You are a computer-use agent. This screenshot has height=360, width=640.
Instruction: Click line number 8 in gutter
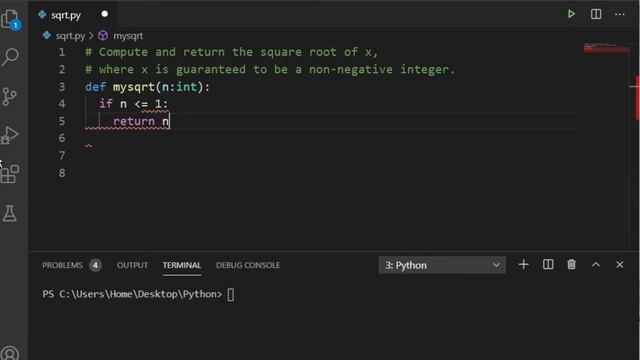(x=62, y=173)
